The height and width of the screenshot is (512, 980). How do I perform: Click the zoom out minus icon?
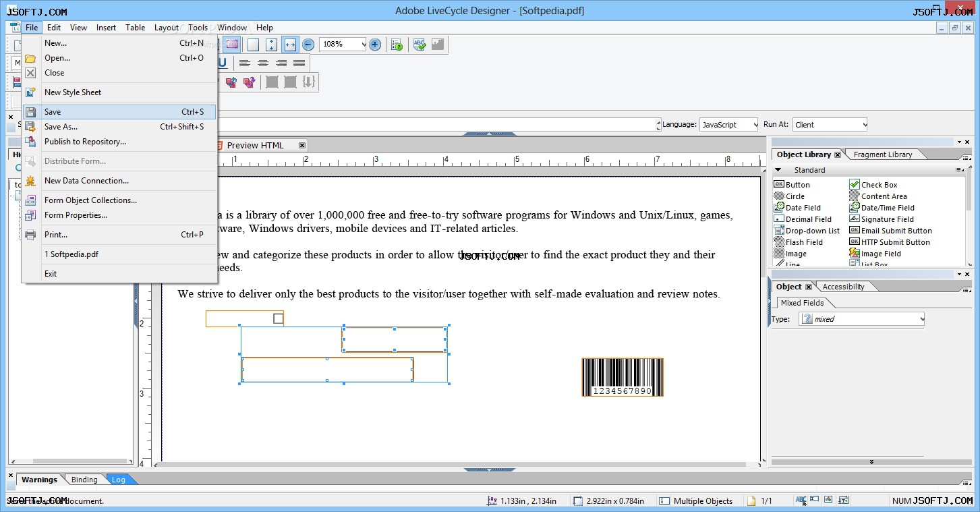[x=308, y=45]
